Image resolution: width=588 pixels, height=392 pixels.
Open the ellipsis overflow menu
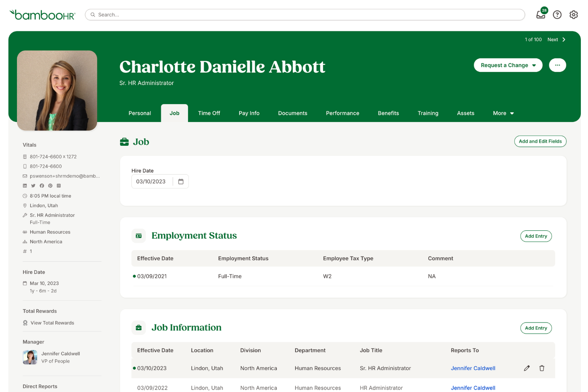click(557, 65)
